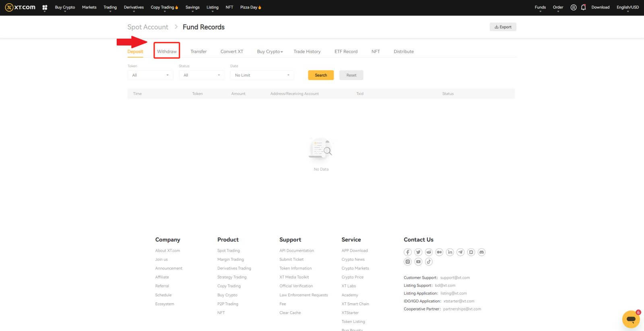Open the LinkedIn contact icon

point(450,252)
